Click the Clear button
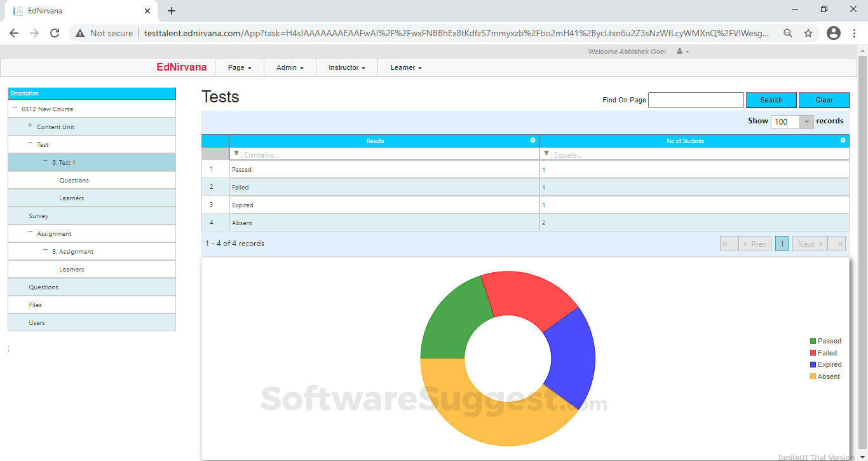 (824, 100)
